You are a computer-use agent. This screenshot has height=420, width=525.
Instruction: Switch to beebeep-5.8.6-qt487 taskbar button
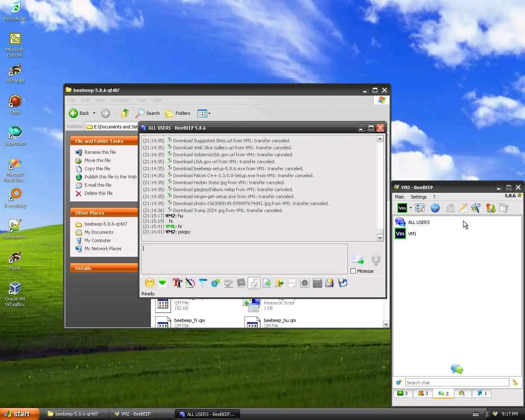click(x=77, y=414)
